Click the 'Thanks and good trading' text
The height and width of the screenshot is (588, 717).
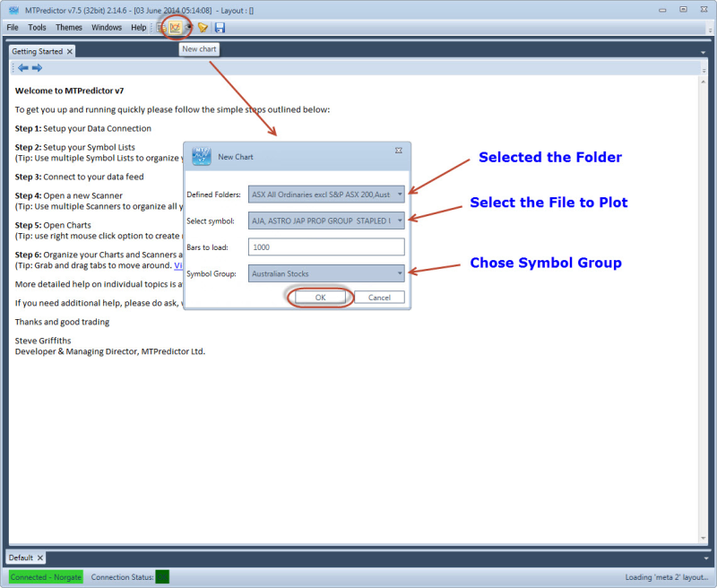[62, 322]
